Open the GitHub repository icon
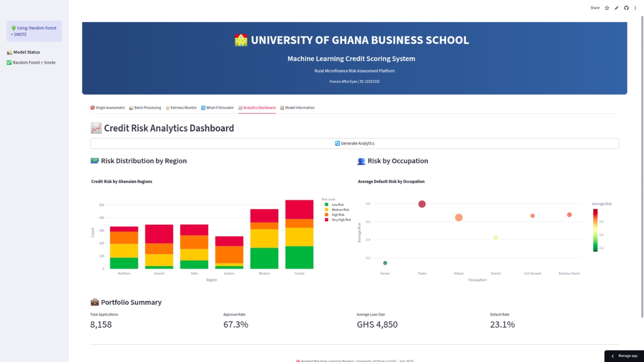644x362 pixels. click(x=626, y=8)
